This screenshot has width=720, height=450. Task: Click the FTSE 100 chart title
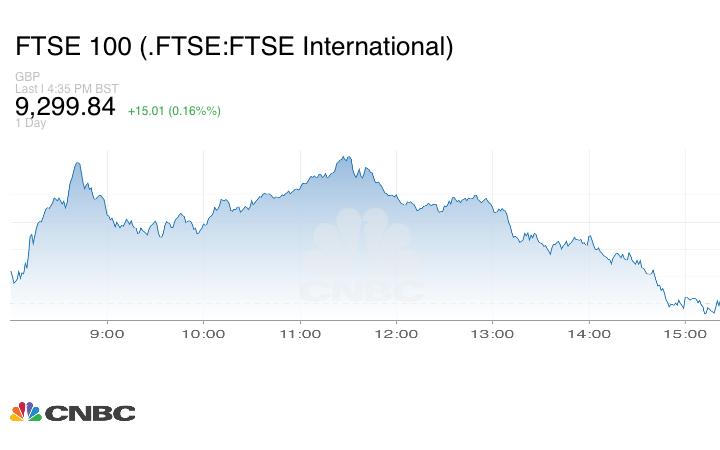[234, 46]
